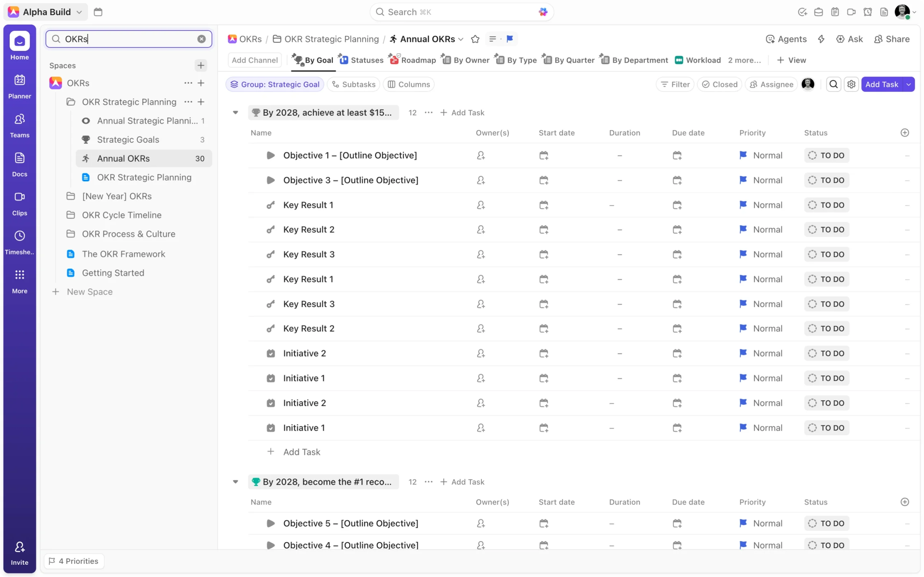Click the Normal priority flag for Key Result 2
The width and height of the screenshot is (924, 577).
(x=743, y=229)
